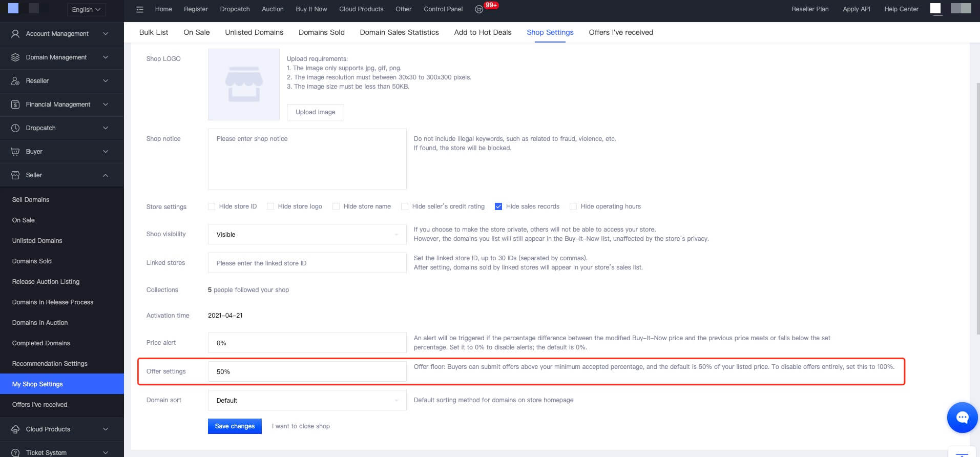
Task: Enable the Hide store ID checkbox
Action: click(x=212, y=206)
